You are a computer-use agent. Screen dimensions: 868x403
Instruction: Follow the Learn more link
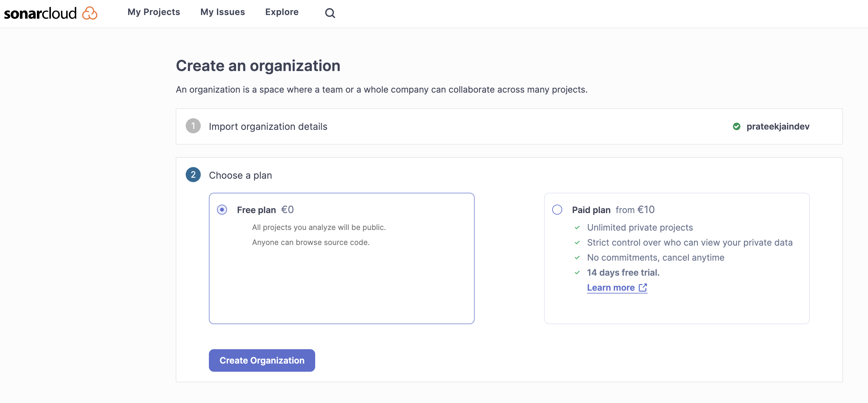[611, 287]
